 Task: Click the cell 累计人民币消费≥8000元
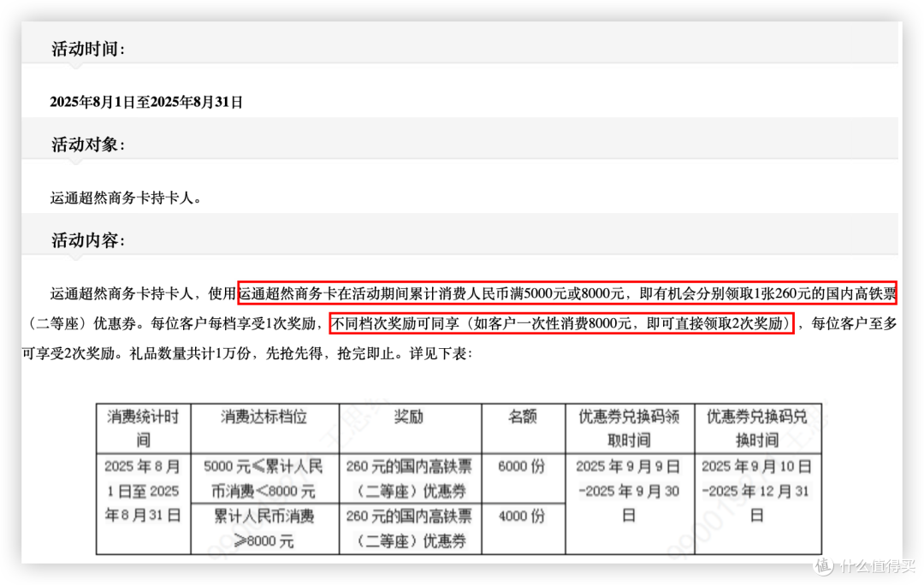tap(264, 529)
